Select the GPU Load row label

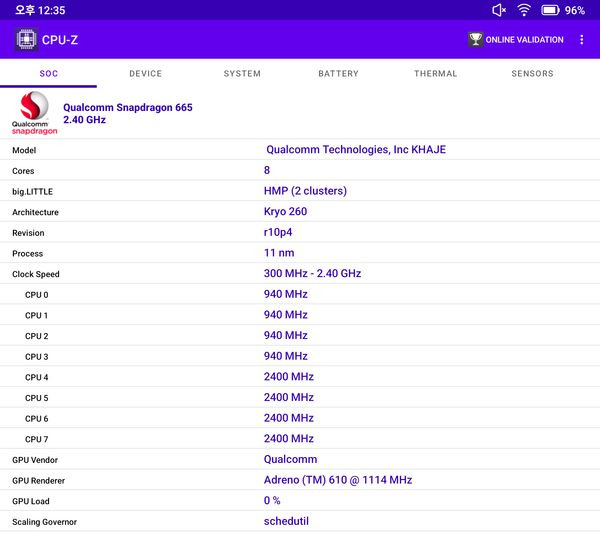pyautogui.click(x=31, y=502)
